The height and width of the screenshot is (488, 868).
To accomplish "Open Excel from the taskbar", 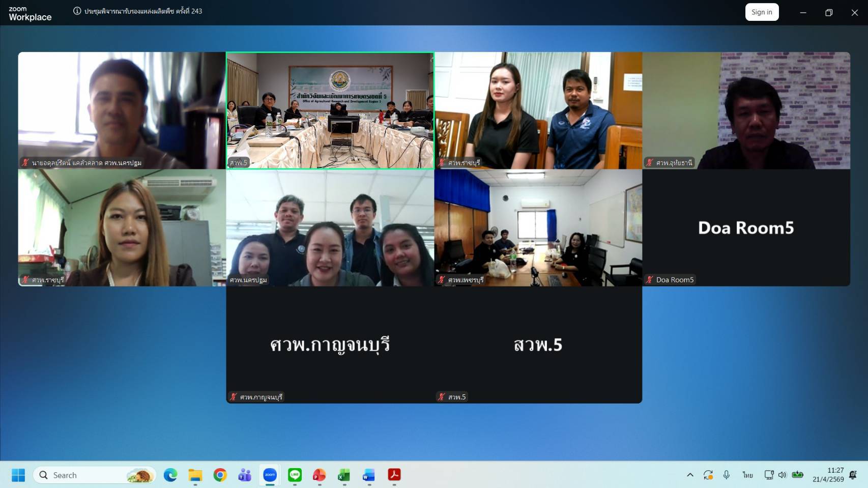I will pyautogui.click(x=344, y=475).
